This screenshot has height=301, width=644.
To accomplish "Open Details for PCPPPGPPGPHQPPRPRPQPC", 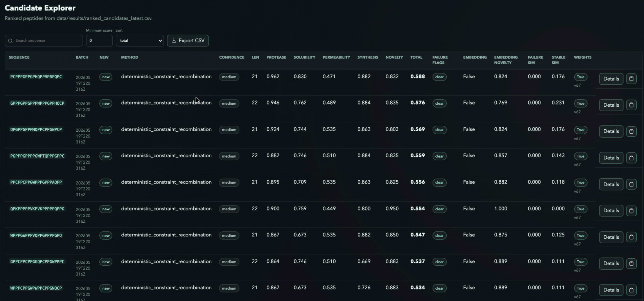I will pyautogui.click(x=611, y=79).
